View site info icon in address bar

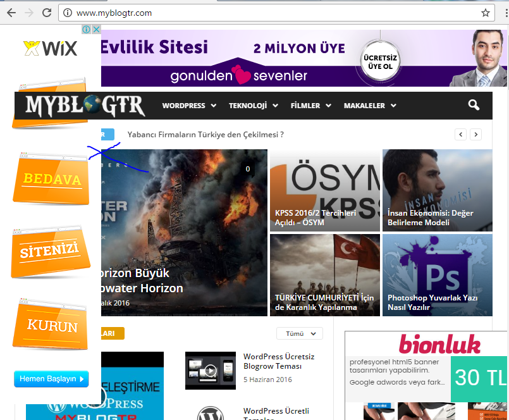[x=68, y=13]
